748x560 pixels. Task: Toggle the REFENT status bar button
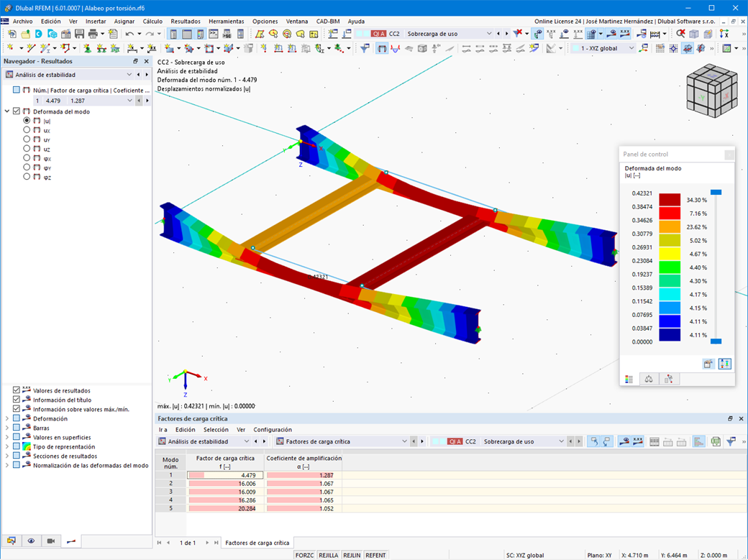(375, 555)
